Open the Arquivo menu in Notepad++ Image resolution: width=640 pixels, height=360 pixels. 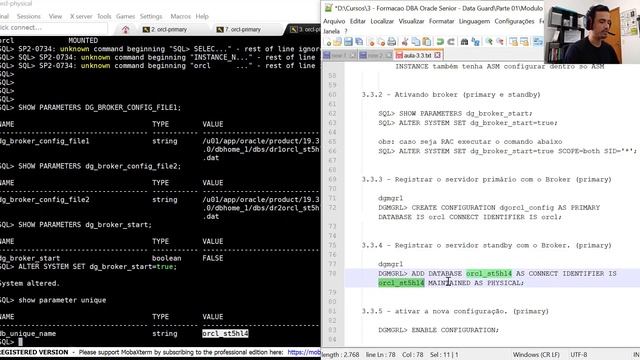click(x=334, y=21)
